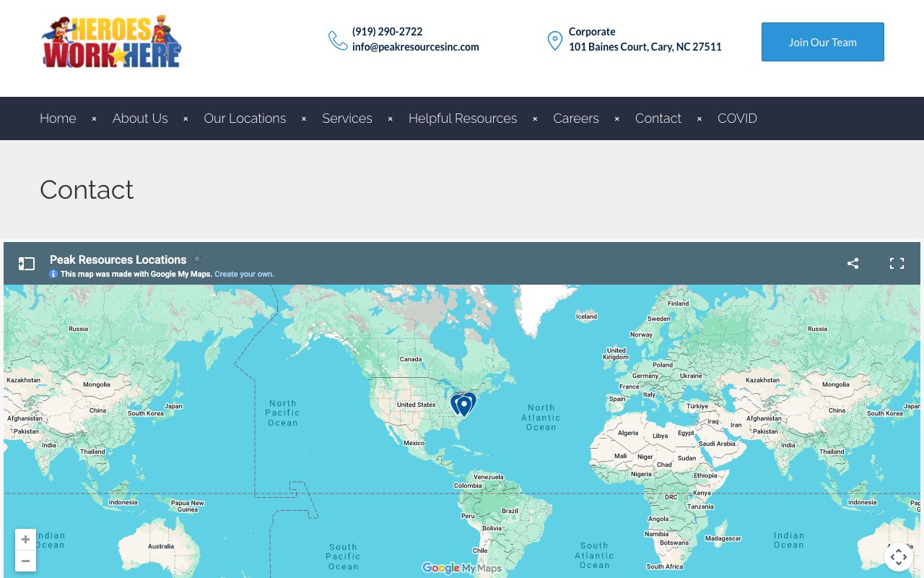Click the location pin icon beside Corporate

(x=554, y=40)
